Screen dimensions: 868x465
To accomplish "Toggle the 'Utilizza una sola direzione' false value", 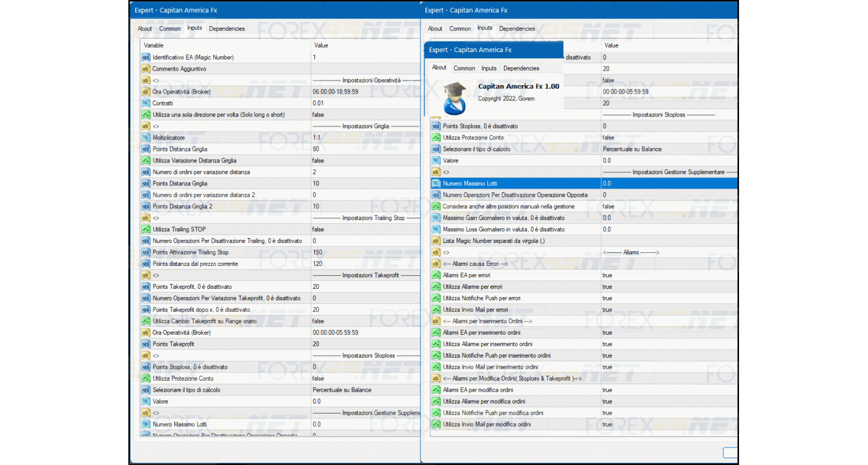I will click(x=317, y=115).
